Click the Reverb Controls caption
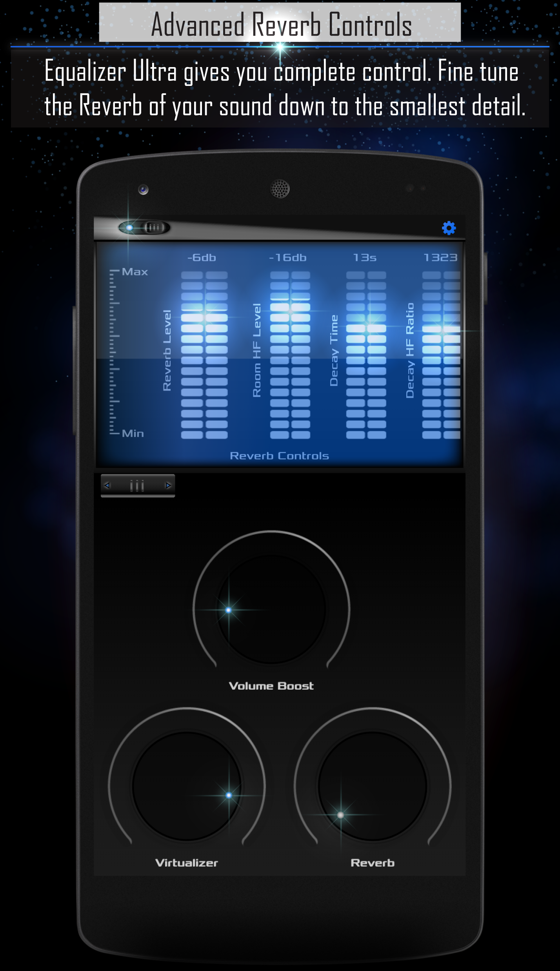560x971 pixels. 279,456
